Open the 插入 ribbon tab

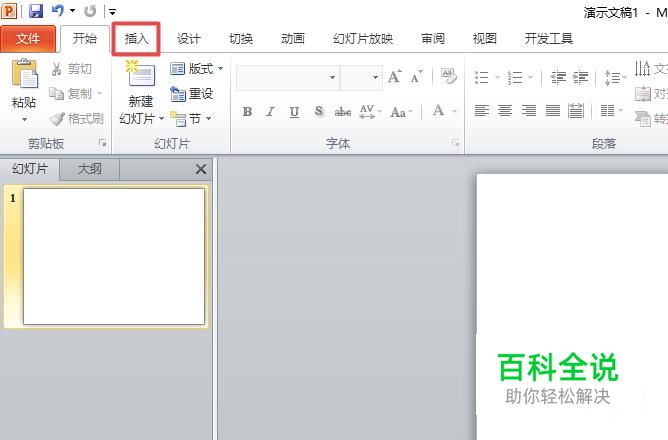pyautogui.click(x=136, y=39)
